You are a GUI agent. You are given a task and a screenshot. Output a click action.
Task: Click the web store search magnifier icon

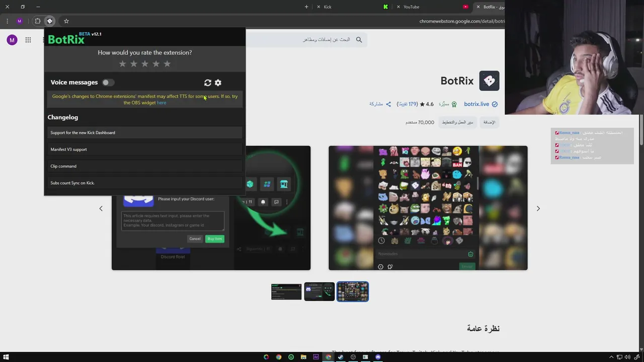(359, 40)
